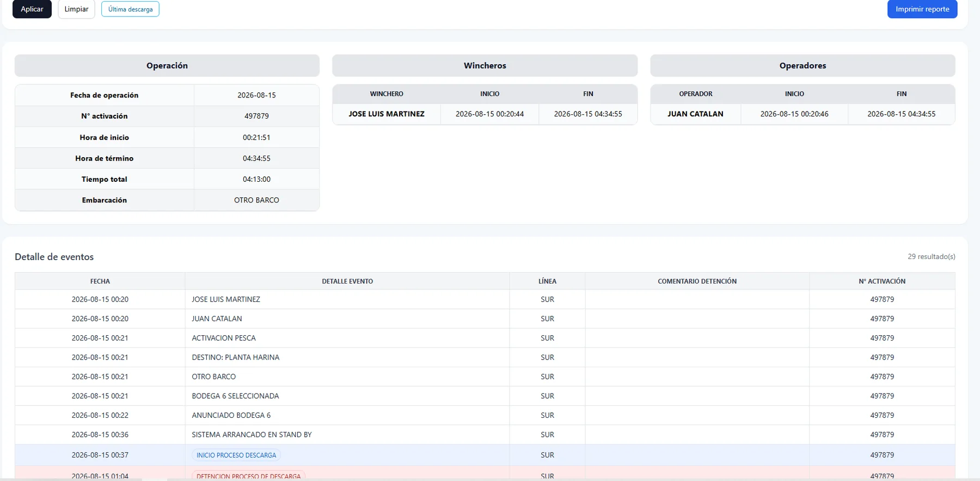Click the Aplicar button

point(32,9)
